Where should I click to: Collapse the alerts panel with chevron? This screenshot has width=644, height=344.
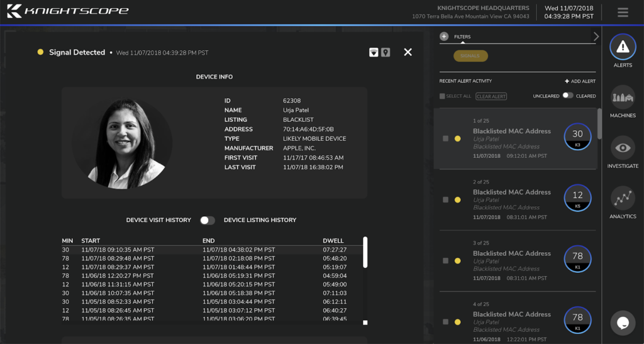click(596, 36)
